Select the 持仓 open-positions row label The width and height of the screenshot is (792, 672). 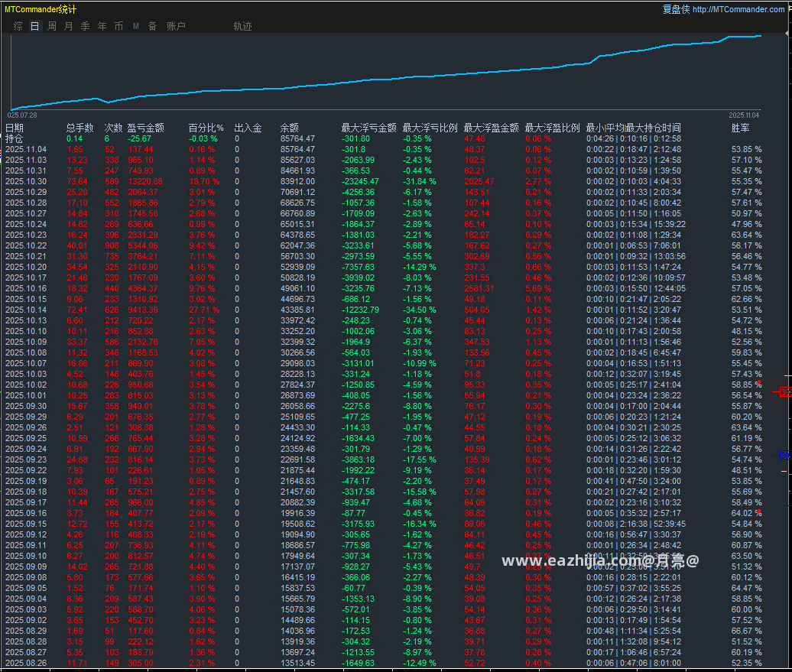click(x=14, y=138)
